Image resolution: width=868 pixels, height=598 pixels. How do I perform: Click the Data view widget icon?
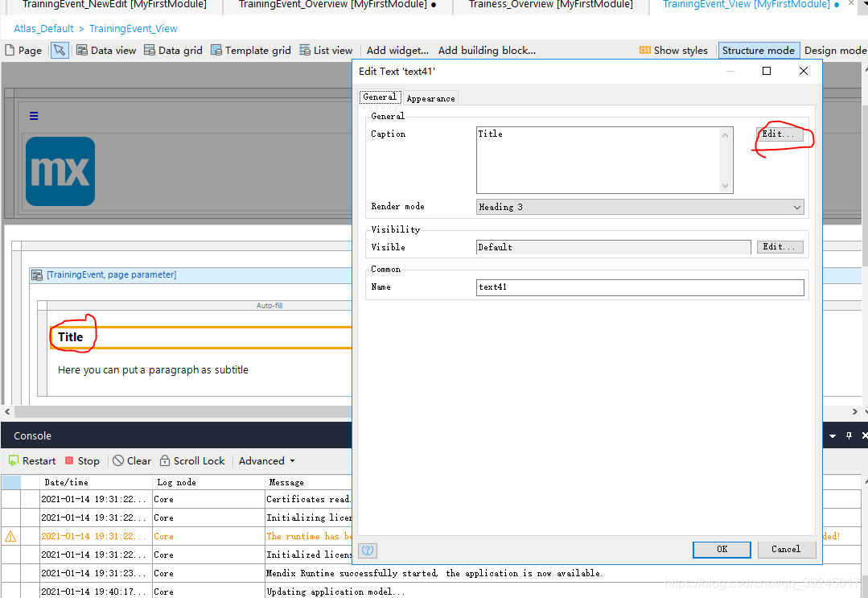(x=106, y=50)
